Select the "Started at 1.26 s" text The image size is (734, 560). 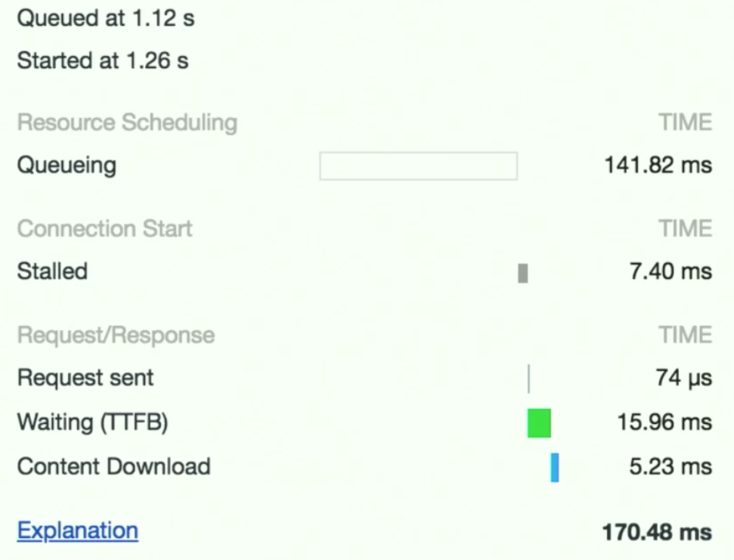point(103,60)
